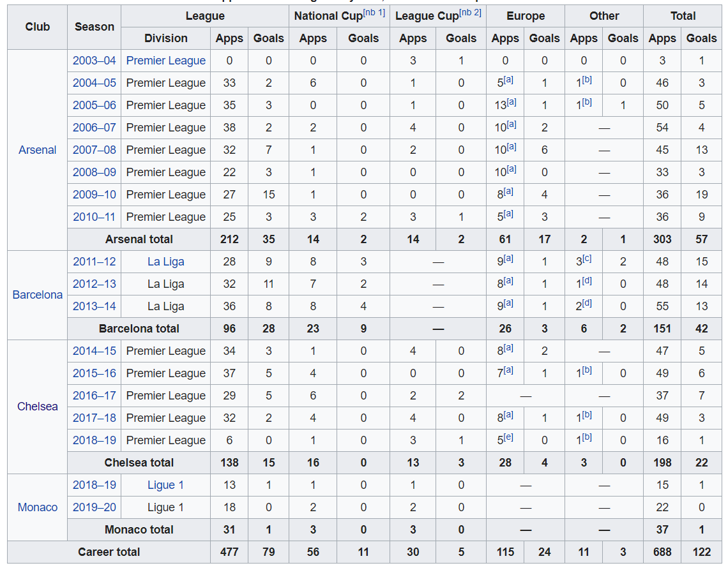Screen dimensions: 728x568
Task: Open the 2014–15 season link
Action: (x=95, y=351)
